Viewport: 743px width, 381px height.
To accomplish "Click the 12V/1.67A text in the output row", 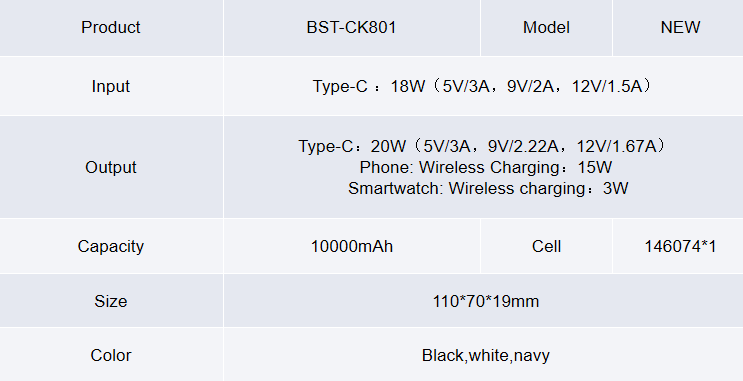I will click(x=616, y=146).
